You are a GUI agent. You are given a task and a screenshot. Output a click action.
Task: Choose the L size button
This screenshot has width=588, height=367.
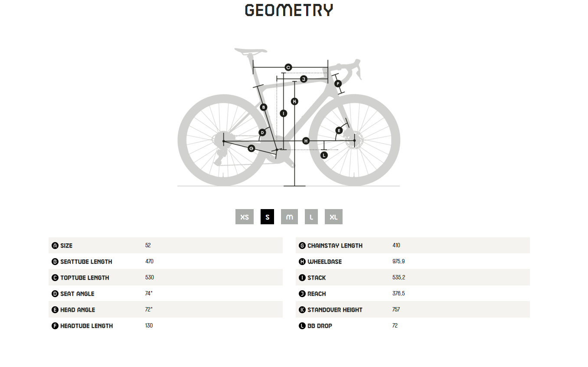point(311,217)
